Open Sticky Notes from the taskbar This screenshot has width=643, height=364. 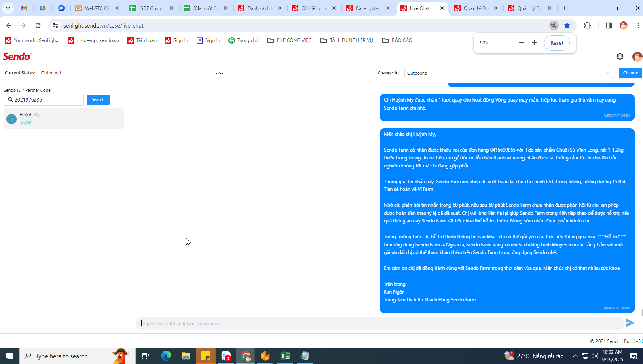click(206, 356)
